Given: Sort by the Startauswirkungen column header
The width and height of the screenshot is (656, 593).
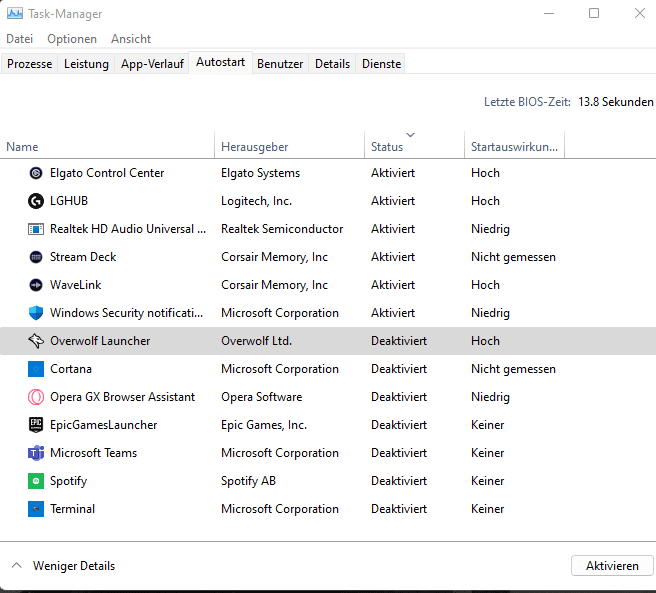Looking at the screenshot, I should click(x=515, y=145).
